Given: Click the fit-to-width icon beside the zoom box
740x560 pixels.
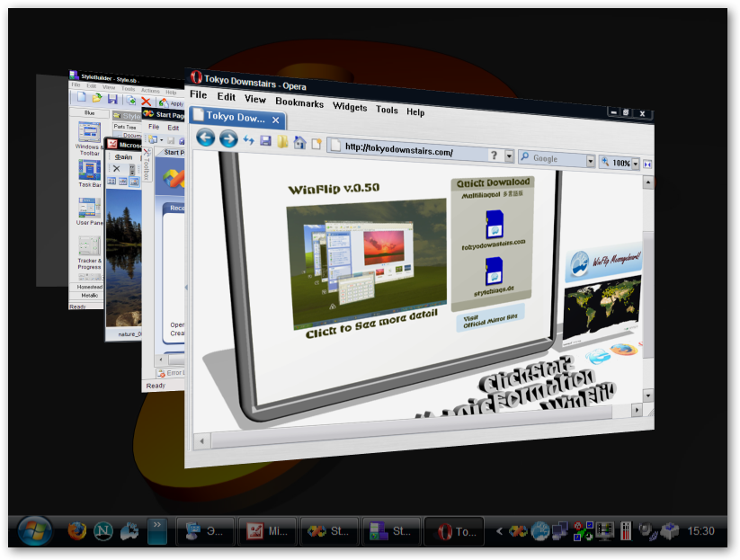Looking at the screenshot, I should pos(647,164).
